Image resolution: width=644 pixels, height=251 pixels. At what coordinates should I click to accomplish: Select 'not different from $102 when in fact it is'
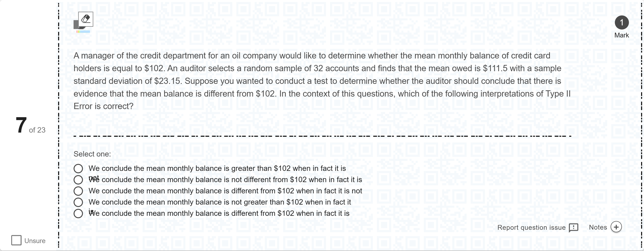point(78,180)
